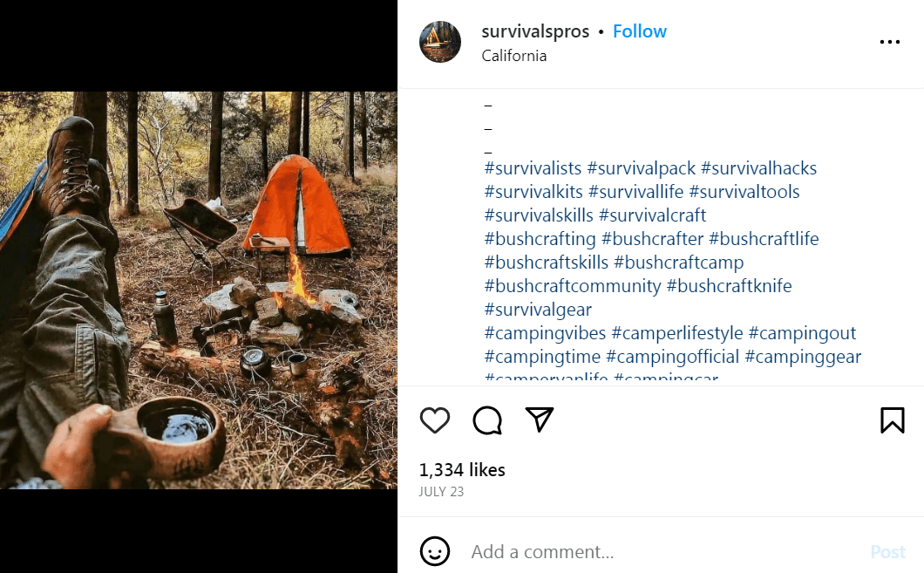This screenshot has width=924, height=573.
Task: Open post options via the three-dot icon
Action: pos(890,41)
